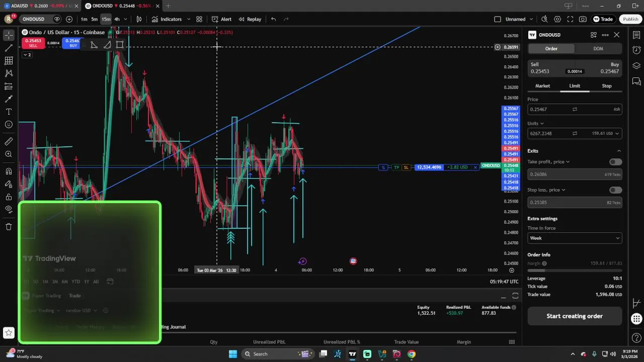Screen dimensions: 644x362
Task: Activate the zoom in tool
Action: (9, 154)
